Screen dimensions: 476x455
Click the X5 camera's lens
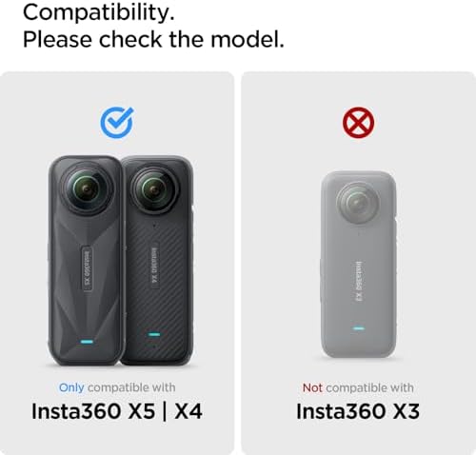(x=87, y=189)
